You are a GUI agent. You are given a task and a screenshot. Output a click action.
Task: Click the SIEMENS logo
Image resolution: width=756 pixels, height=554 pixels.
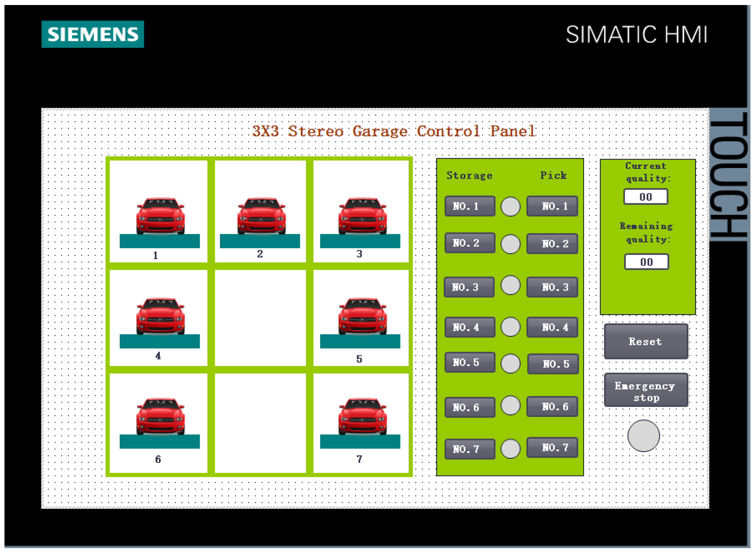[x=92, y=34]
